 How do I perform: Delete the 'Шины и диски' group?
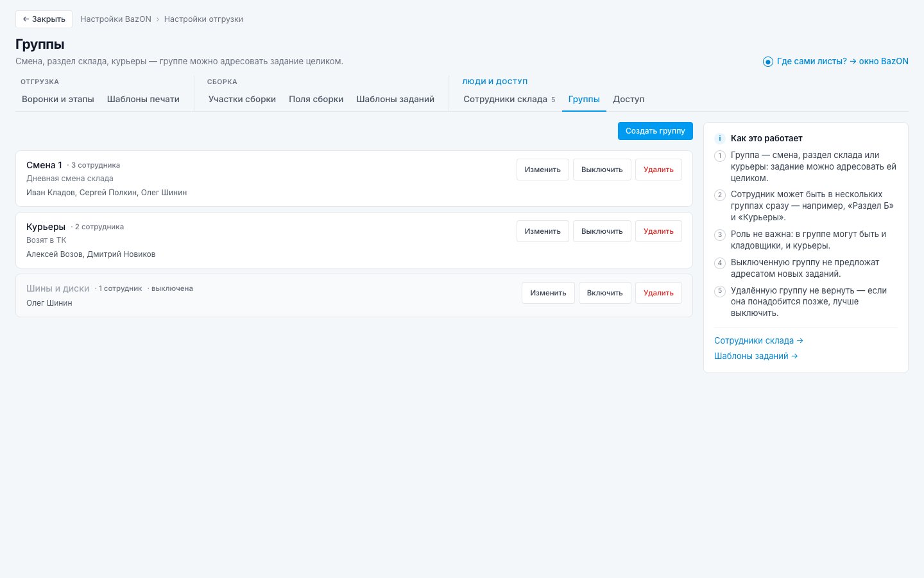click(658, 293)
